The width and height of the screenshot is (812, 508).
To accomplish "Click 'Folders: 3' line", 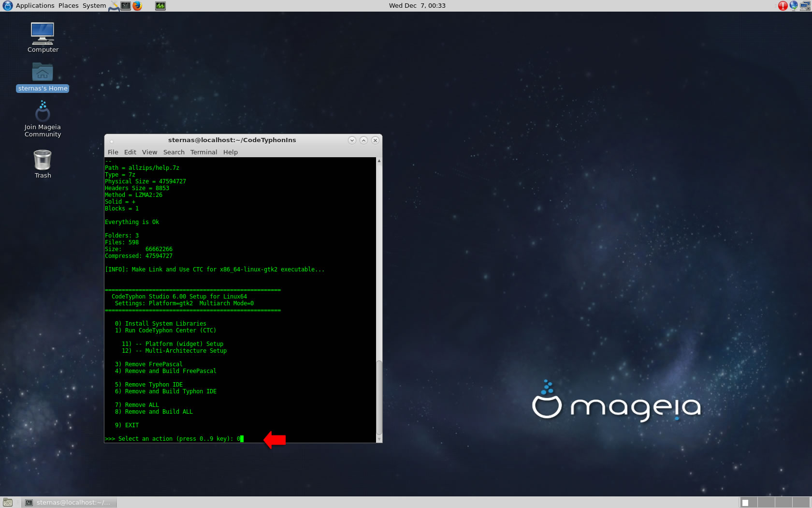I will (122, 236).
